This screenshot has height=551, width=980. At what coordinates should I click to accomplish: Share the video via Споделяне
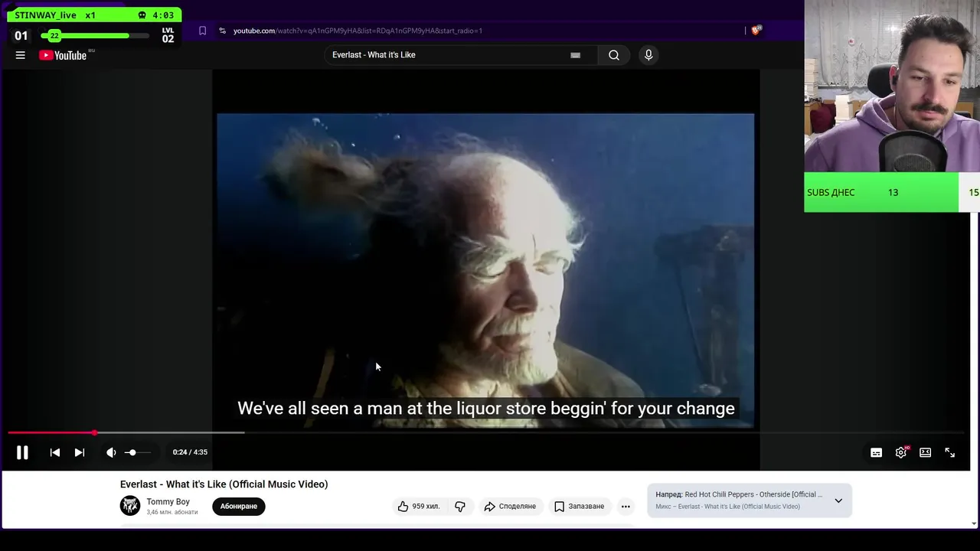coord(510,506)
